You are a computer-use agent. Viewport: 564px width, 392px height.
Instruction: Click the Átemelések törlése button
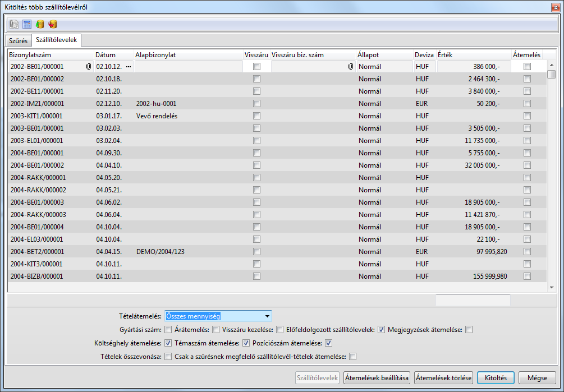click(x=443, y=377)
